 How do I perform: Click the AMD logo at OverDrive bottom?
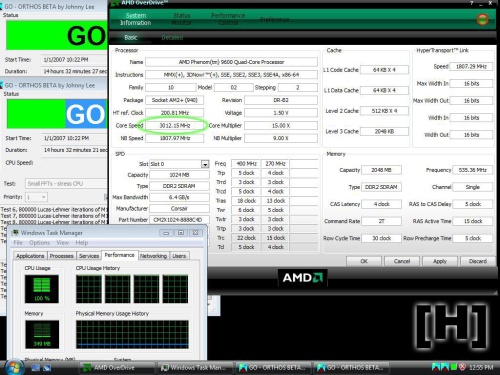303,277
